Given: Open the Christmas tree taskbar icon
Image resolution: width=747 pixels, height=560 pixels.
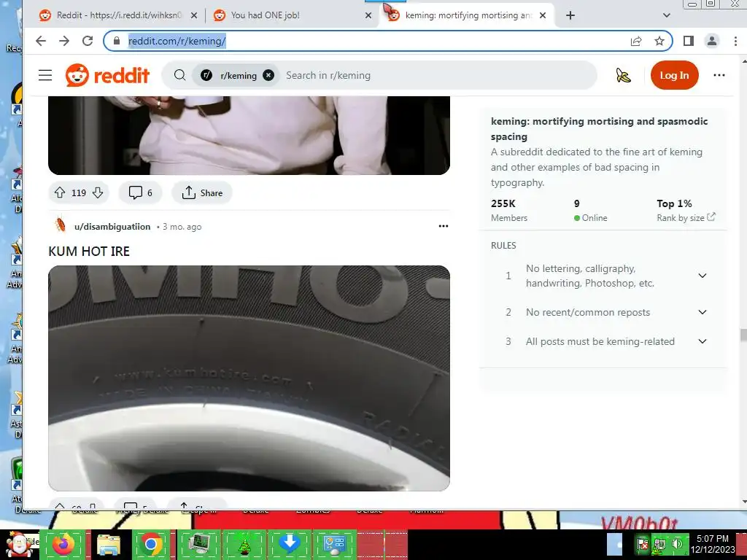Looking at the screenshot, I should [244, 544].
